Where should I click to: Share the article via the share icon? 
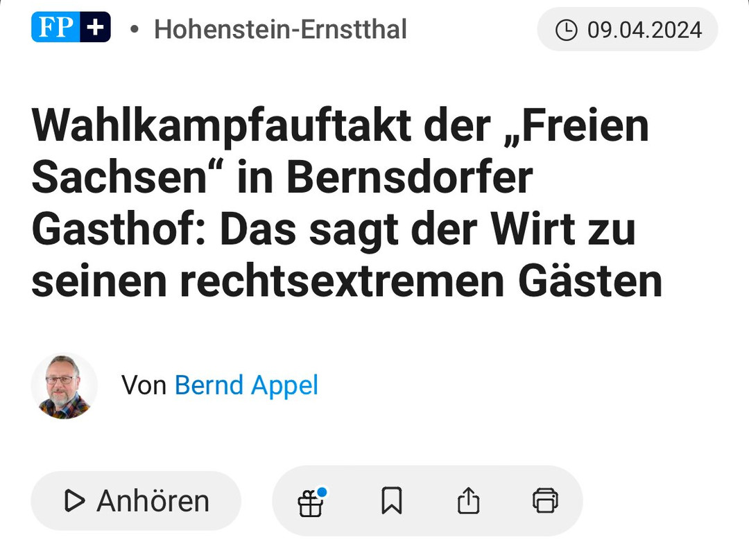tap(468, 500)
